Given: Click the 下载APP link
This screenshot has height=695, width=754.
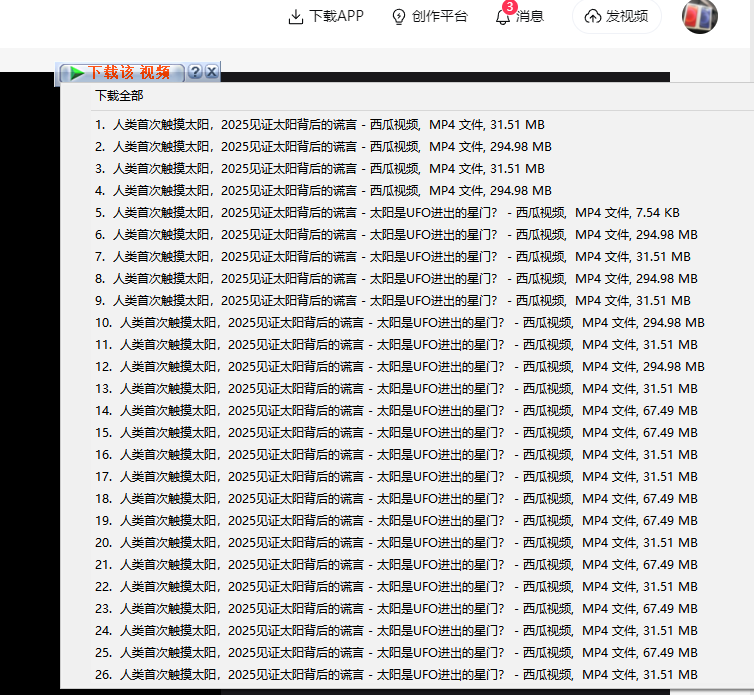Looking at the screenshot, I should tap(337, 16).
